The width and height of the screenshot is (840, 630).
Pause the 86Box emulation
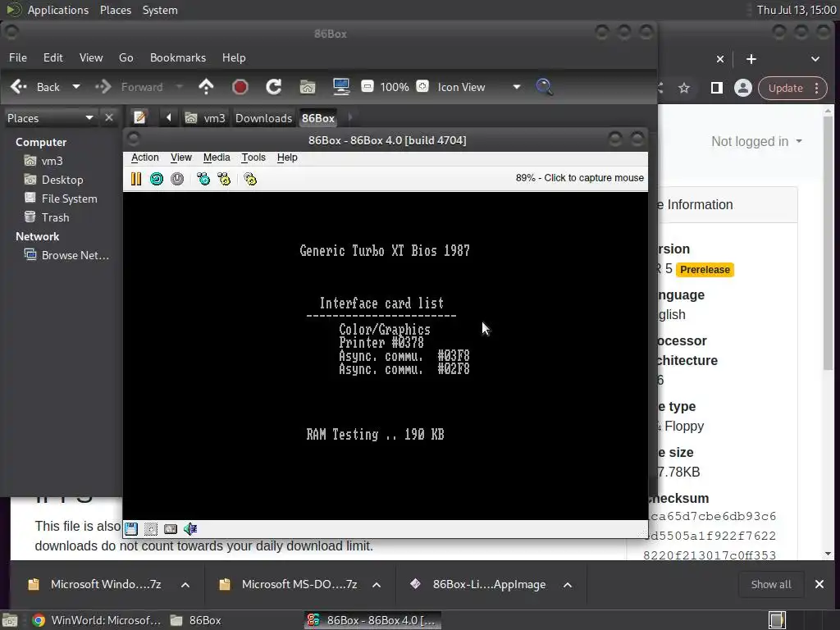[x=136, y=178]
